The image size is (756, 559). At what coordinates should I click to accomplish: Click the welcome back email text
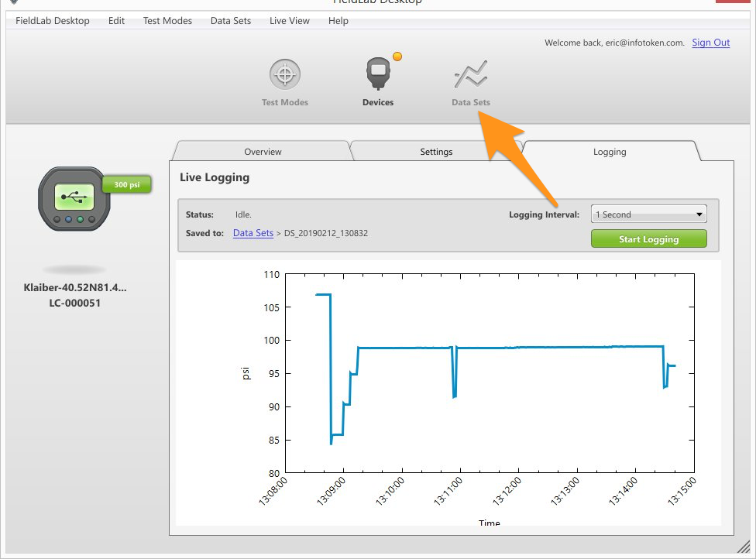[614, 43]
